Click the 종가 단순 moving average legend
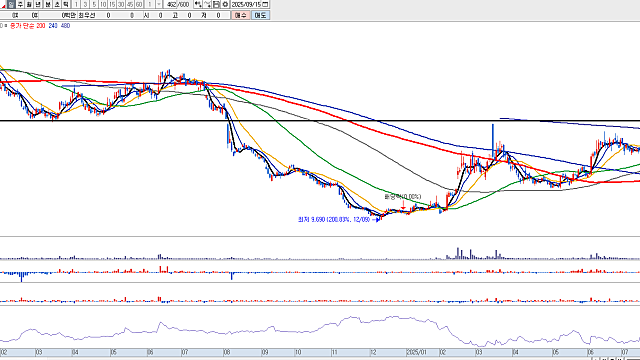Screen dimensions: 640x360 (x=22, y=26)
